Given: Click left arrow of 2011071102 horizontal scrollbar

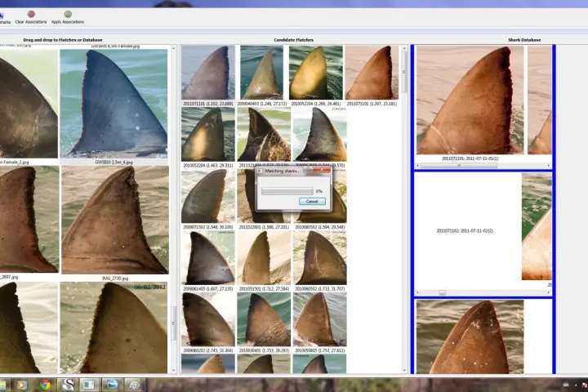Looking at the screenshot, I should [x=418, y=292].
